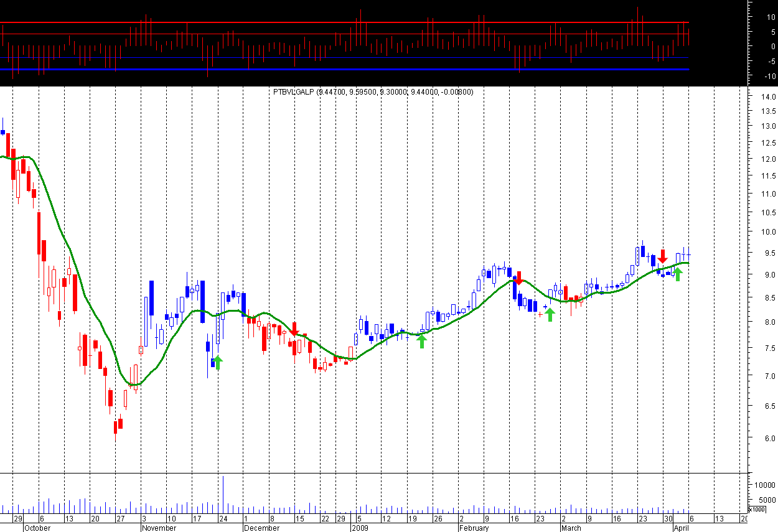Select price axis value 7.0
The width and height of the screenshot is (778, 532).
769,376
